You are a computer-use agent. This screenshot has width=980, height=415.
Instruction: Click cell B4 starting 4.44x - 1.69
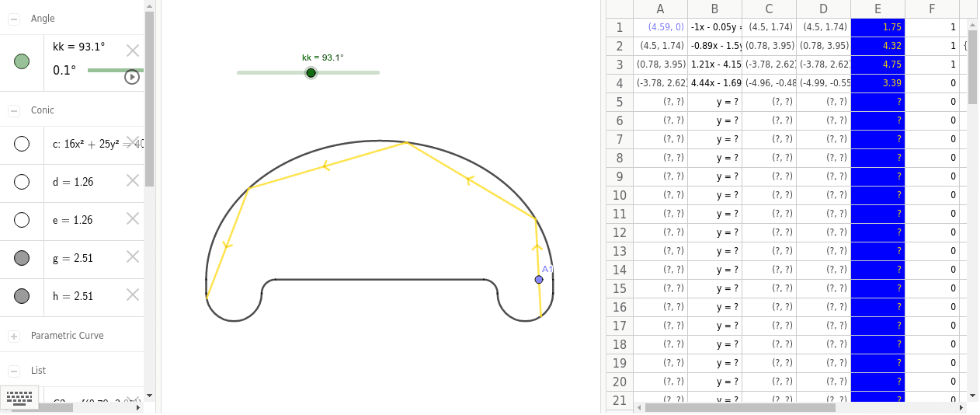pyautogui.click(x=714, y=83)
